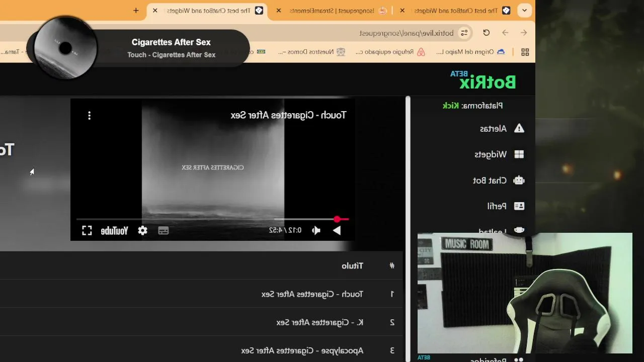
Task: Reload the botrix.live page
Action: click(x=486, y=33)
